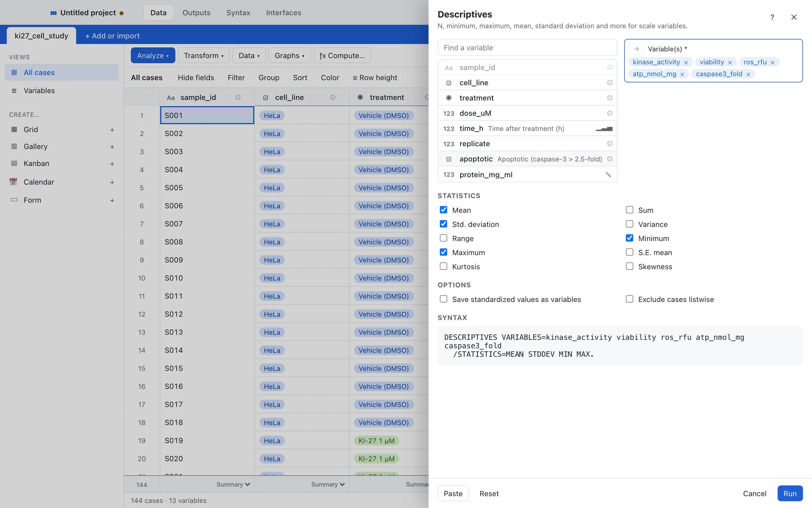Screen dimensions: 812x508
Task: Open the Data dropdown in toolbar
Action: pyautogui.click(x=249, y=55)
